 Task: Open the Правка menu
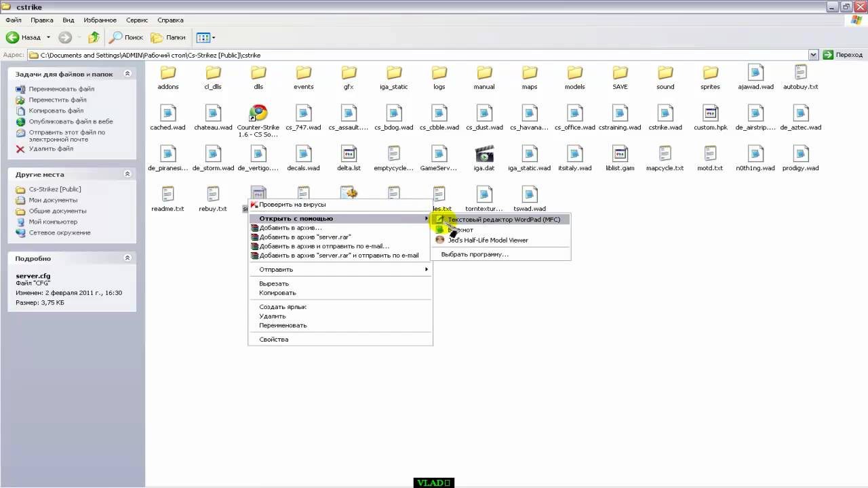click(x=42, y=20)
